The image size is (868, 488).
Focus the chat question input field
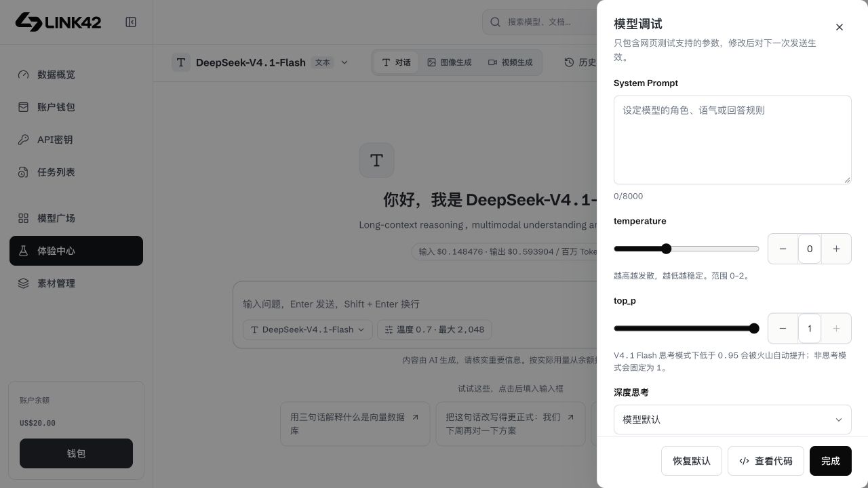pyautogui.click(x=415, y=304)
